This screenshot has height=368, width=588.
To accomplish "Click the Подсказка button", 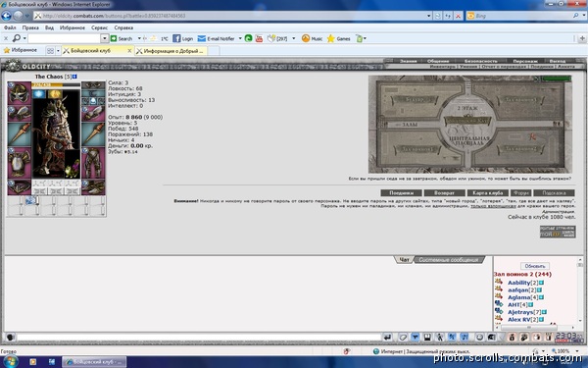I will [554, 193].
